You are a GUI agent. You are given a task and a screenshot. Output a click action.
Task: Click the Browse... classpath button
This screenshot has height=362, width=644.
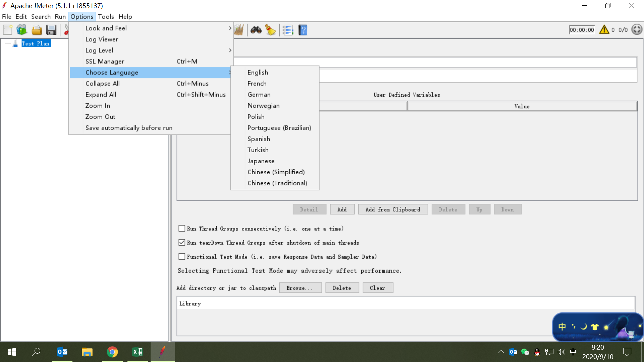(x=300, y=288)
